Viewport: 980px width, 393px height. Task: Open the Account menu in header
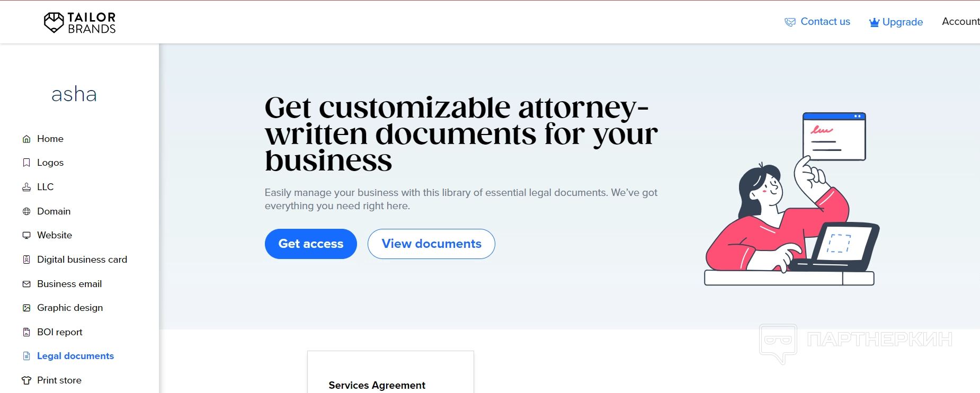(x=960, y=22)
